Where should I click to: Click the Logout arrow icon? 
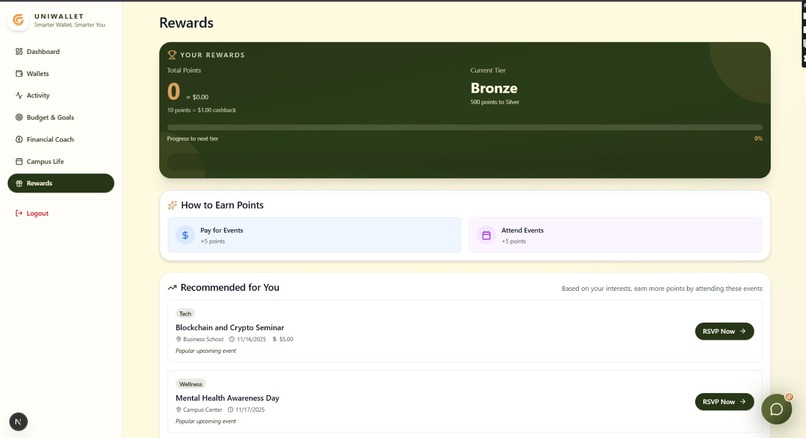(19, 213)
